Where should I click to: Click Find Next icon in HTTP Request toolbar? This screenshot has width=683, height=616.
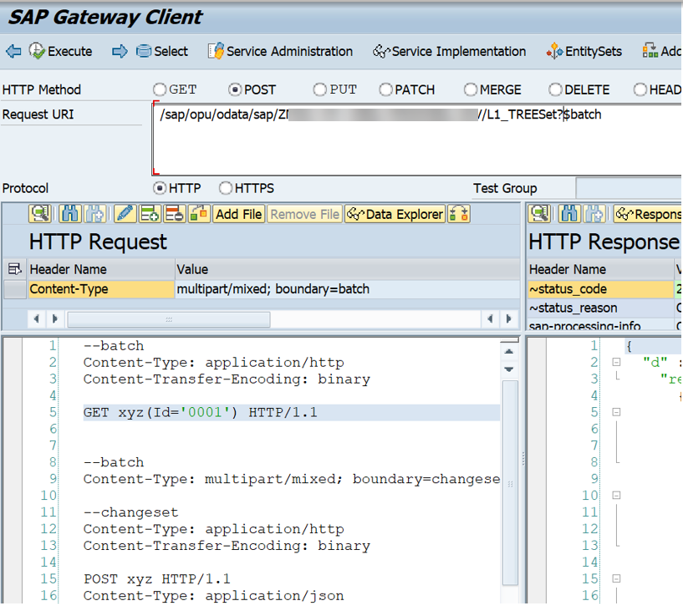94,214
